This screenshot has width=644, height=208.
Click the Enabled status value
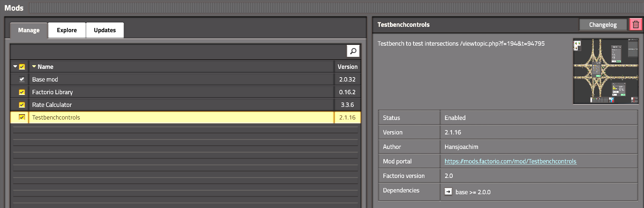click(x=455, y=118)
